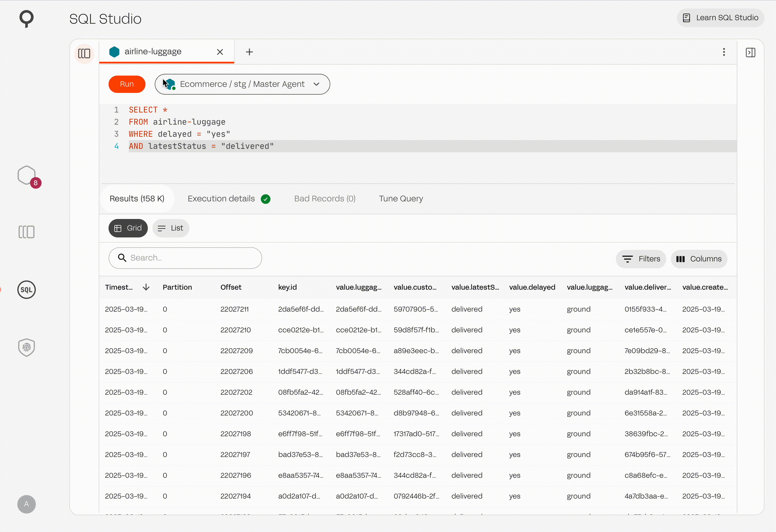Open the three-dot more options menu
Screen dimensions: 776x532
point(723,52)
